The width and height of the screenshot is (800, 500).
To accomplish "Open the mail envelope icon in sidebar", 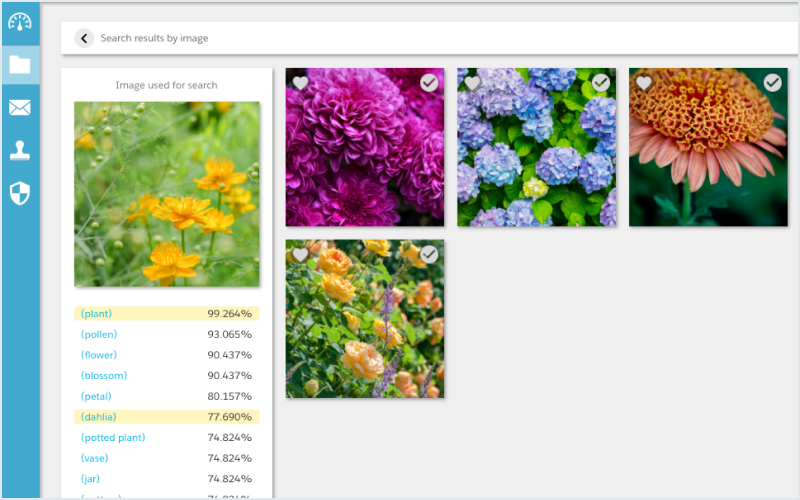I will [x=20, y=108].
